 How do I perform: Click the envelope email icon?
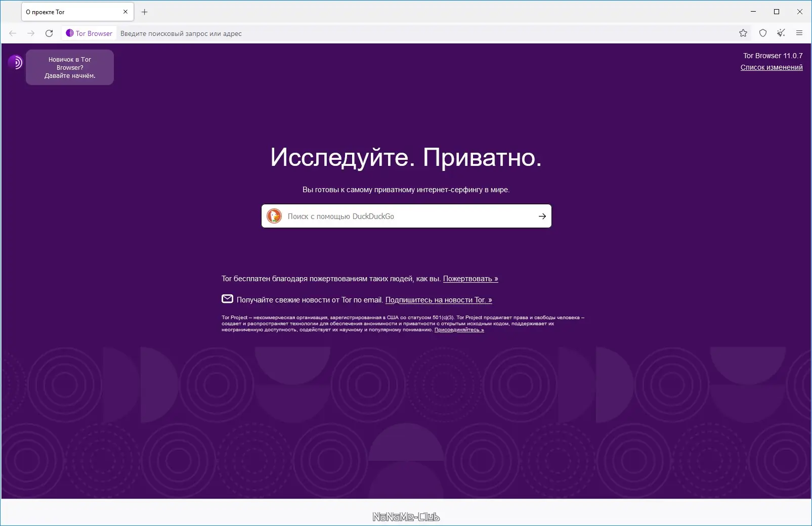pos(227,299)
